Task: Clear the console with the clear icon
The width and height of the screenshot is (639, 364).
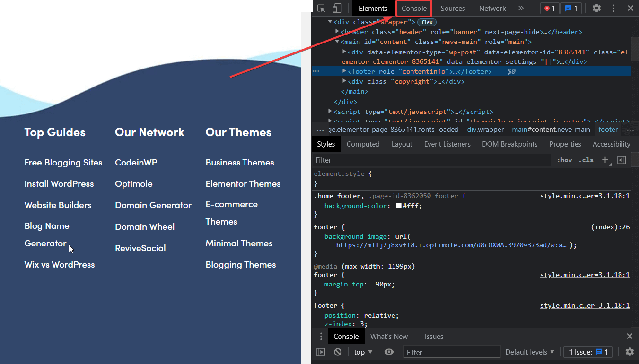Action: (338, 352)
